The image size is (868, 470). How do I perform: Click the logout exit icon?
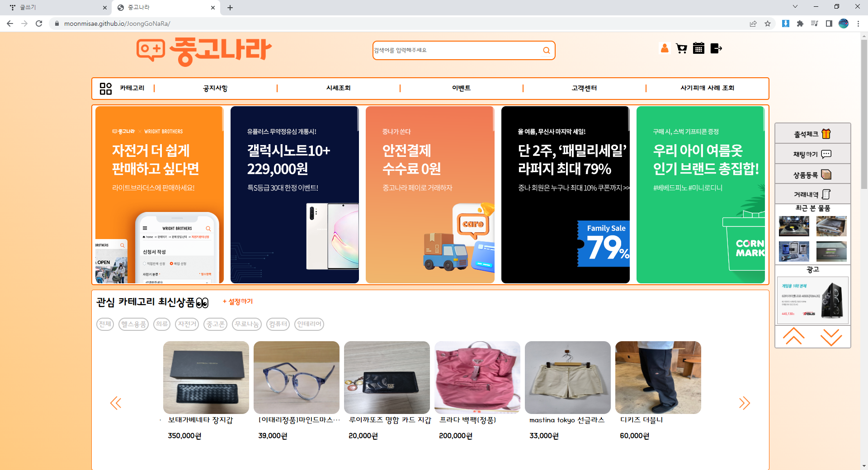click(x=716, y=48)
